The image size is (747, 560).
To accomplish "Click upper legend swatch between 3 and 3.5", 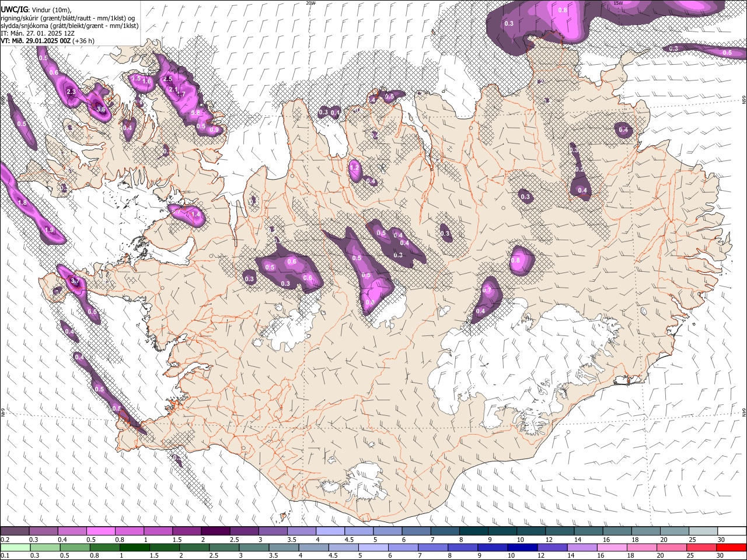I will click(273, 531).
